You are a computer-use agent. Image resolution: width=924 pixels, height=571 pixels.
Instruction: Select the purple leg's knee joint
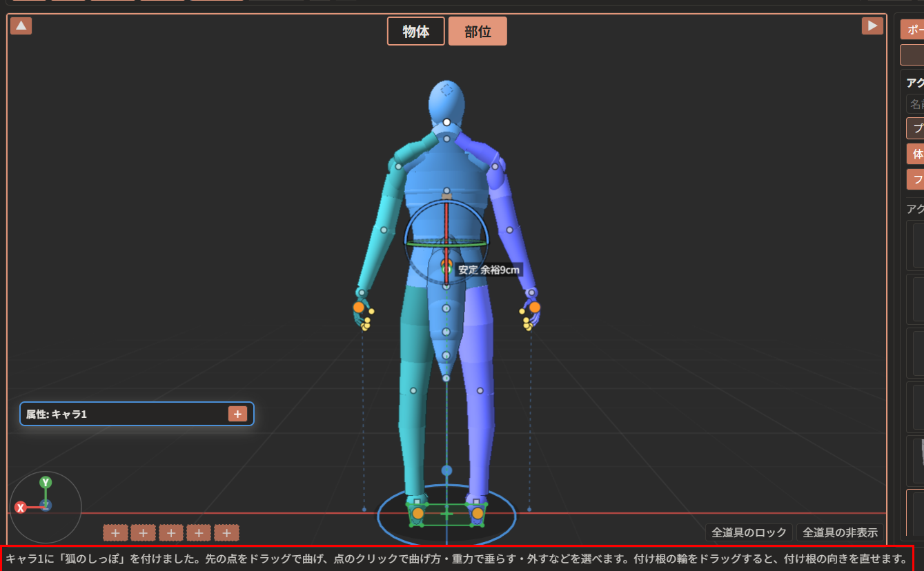pyautogui.click(x=480, y=390)
